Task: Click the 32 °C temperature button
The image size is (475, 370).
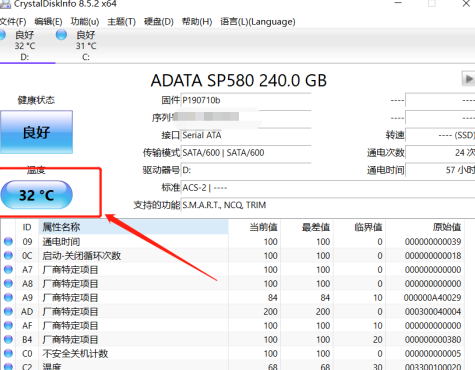Action: [x=36, y=195]
